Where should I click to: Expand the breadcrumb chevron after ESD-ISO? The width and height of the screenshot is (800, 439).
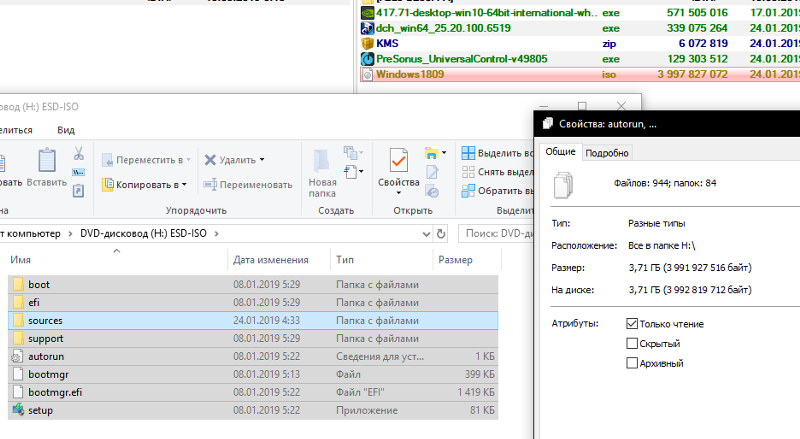(x=216, y=233)
